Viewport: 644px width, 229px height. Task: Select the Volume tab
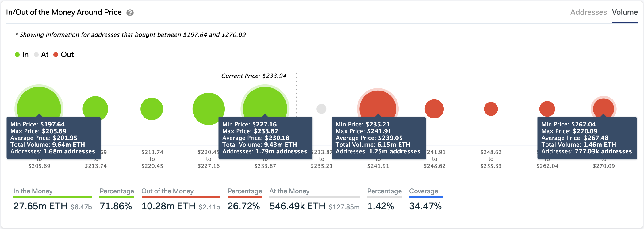(625, 12)
